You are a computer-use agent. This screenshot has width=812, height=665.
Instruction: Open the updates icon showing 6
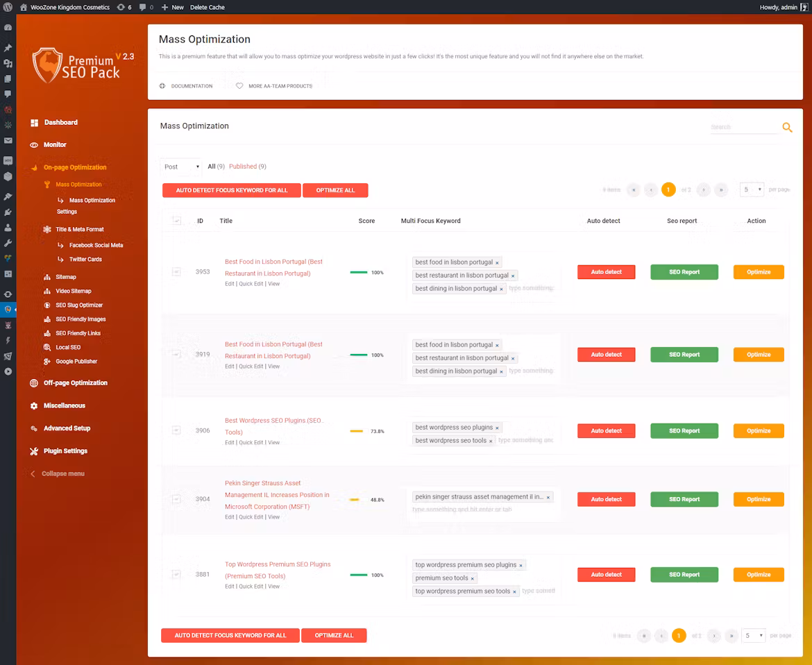click(124, 7)
